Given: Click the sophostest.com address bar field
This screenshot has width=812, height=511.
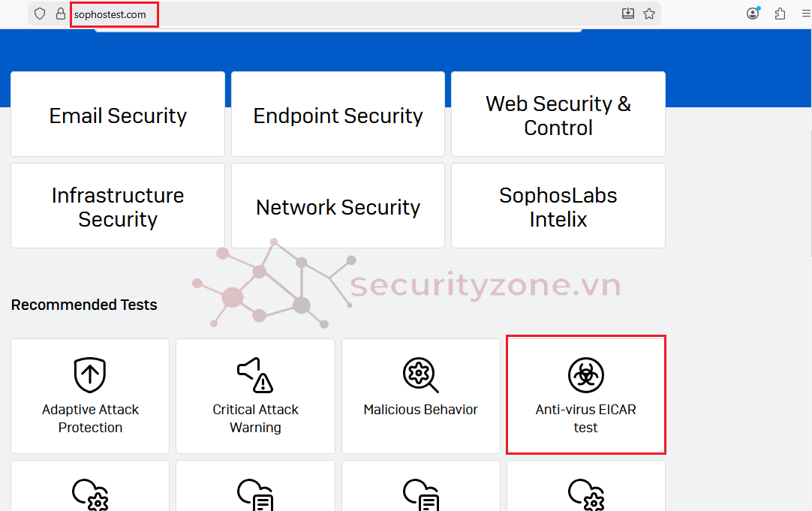Looking at the screenshot, I should (300, 14).
